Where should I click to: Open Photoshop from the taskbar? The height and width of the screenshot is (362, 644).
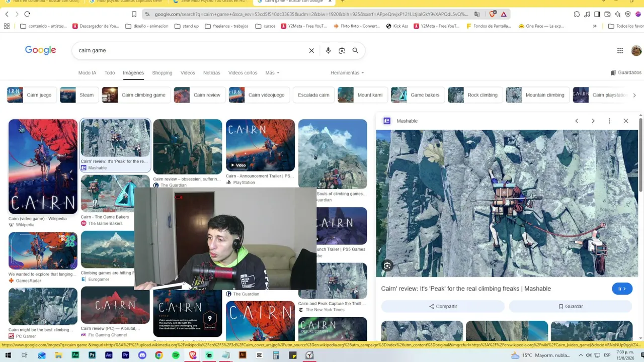pos(92,355)
